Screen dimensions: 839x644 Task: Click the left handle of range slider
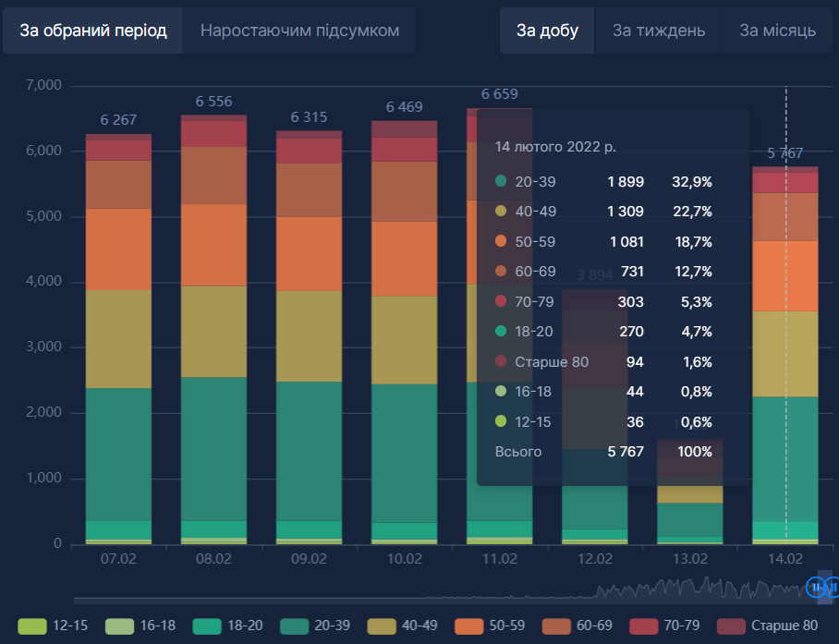click(815, 587)
